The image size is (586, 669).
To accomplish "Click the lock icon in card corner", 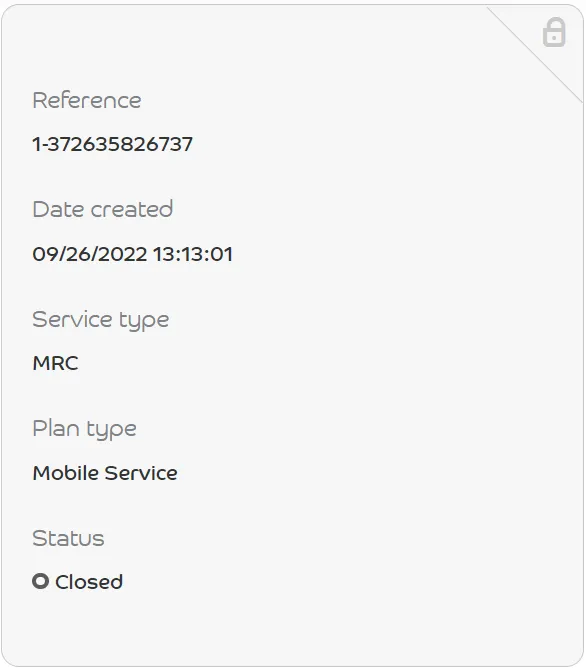I will coord(554,32).
